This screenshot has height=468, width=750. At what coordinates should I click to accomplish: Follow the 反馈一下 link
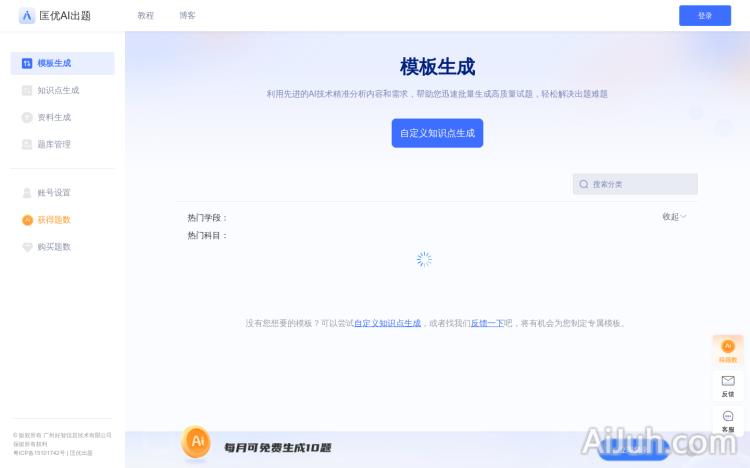(x=487, y=323)
